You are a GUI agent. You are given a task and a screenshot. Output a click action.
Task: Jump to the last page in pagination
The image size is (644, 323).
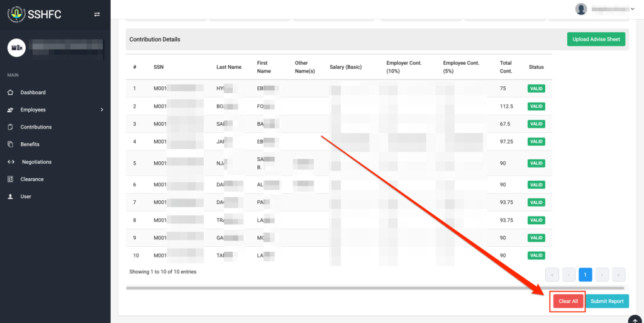tap(619, 275)
